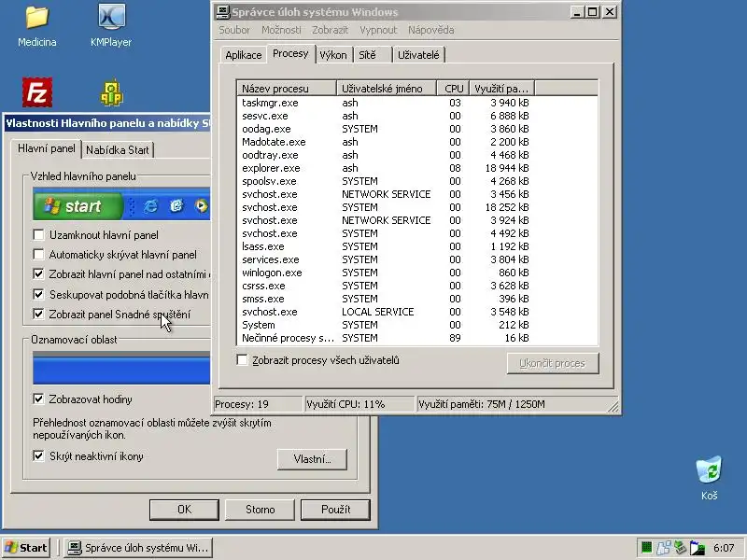Screen dimensions: 747x560
Task: Click the Task Manager title bar icon
Action: (222, 12)
